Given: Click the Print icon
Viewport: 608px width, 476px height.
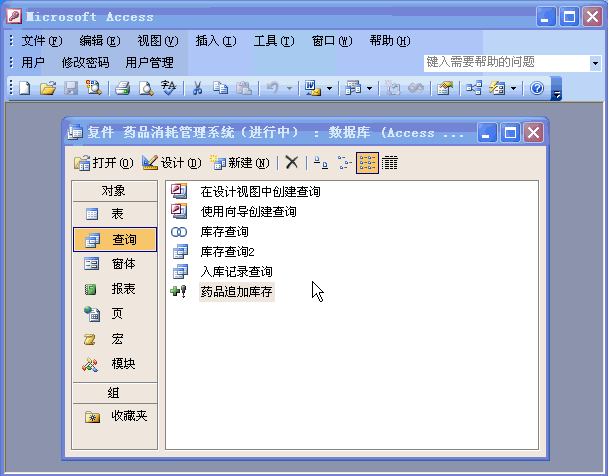Looking at the screenshot, I should pos(123,88).
